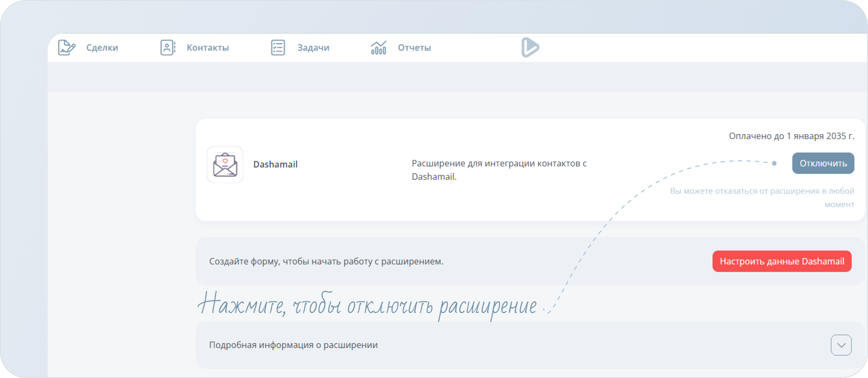
Task: Click the extension description text about Dashamail integration
Action: click(x=499, y=170)
